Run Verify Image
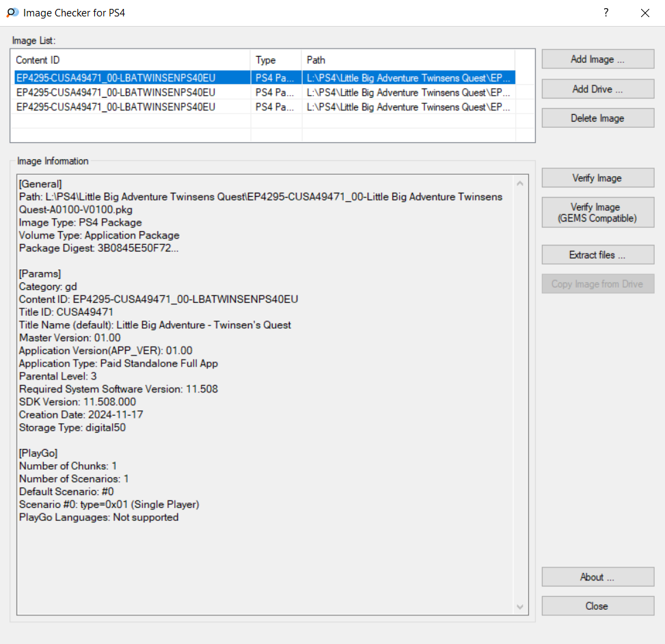 pyautogui.click(x=597, y=178)
